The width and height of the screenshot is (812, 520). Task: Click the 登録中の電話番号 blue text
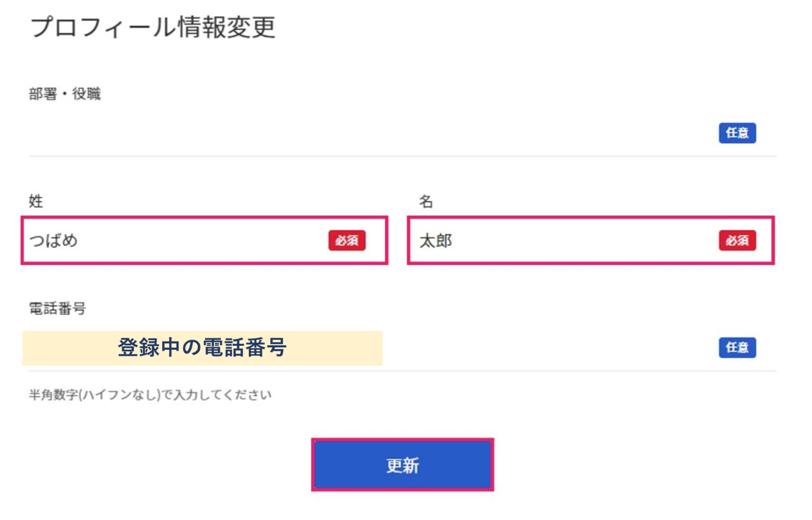(x=202, y=348)
